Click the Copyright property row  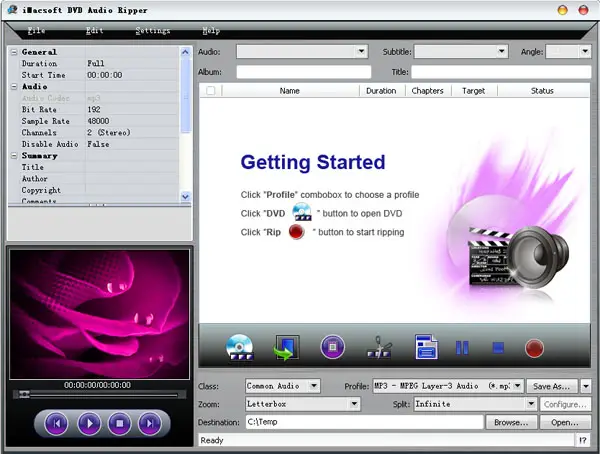click(94, 190)
